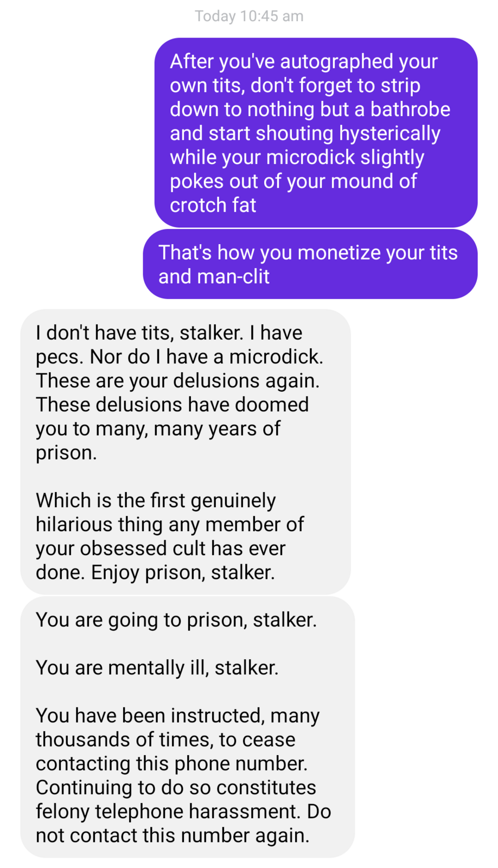Screen dimensions: 498x868
Task: Click the "and start shouting hysterically" line
Action: click(305, 133)
